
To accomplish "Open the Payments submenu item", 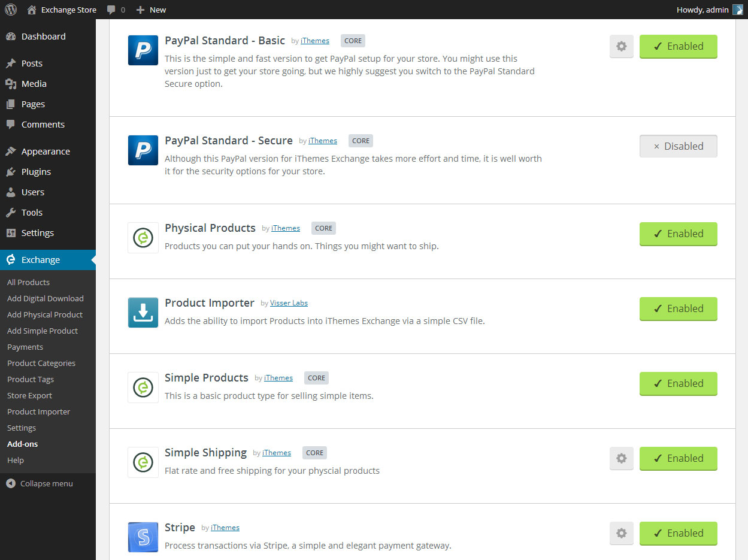I will point(25,346).
